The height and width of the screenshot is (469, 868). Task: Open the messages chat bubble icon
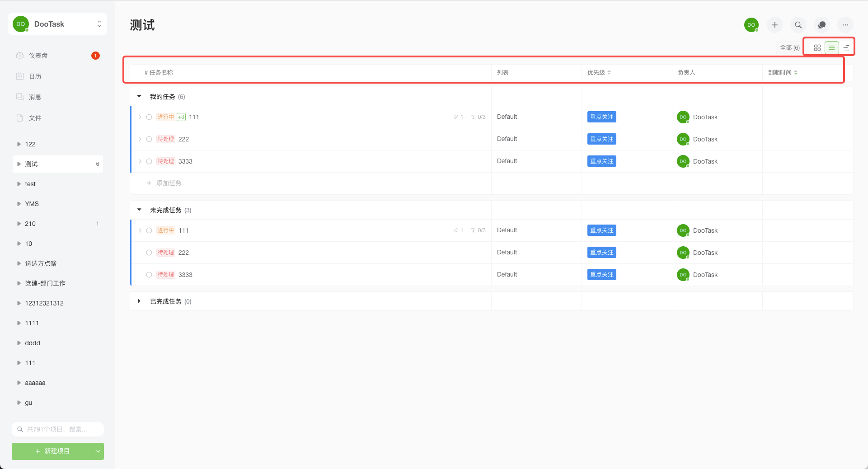point(821,25)
